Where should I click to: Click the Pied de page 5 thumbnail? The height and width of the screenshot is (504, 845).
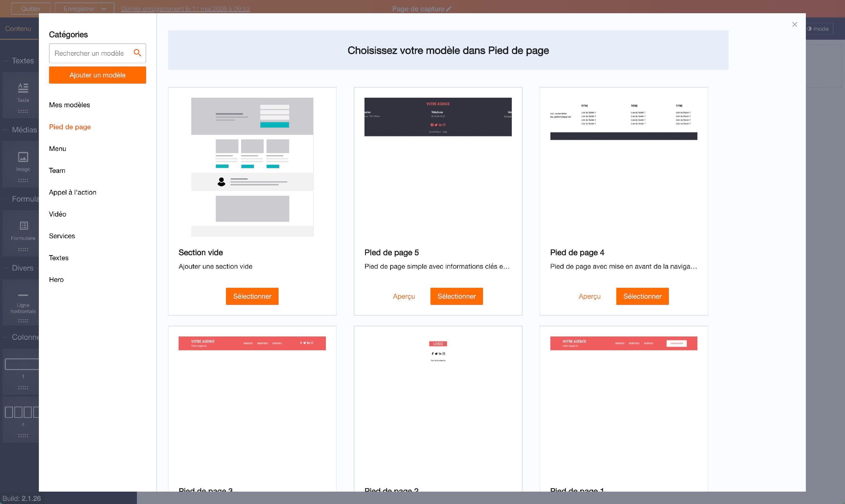tap(438, 117)
